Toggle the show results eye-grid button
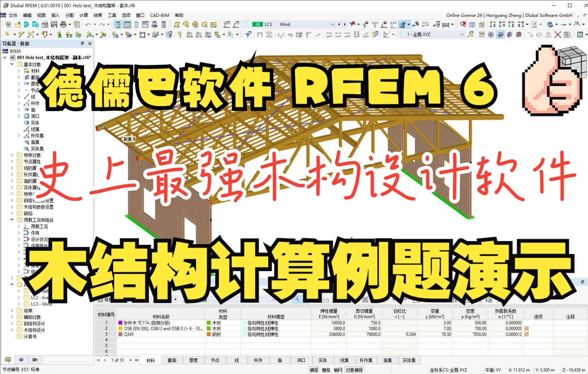 coord(403,24)
